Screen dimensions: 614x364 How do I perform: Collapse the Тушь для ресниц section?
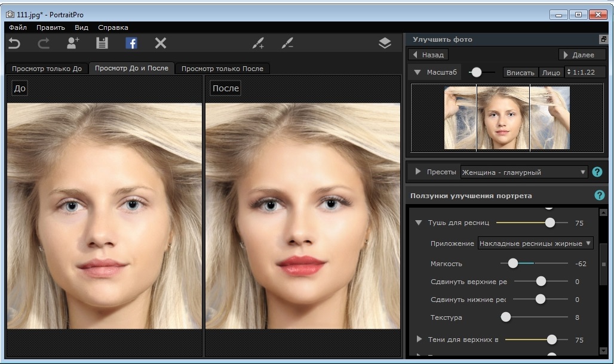(419, 223)
